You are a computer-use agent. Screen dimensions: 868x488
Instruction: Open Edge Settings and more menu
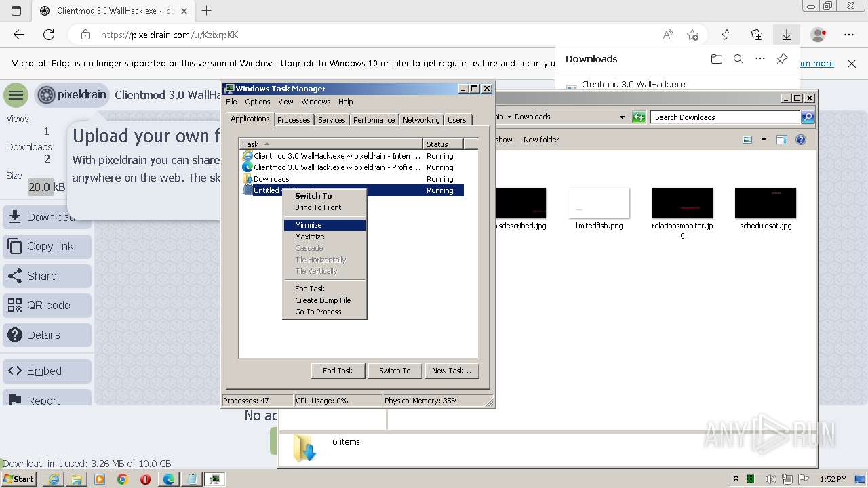coord(849,35)
